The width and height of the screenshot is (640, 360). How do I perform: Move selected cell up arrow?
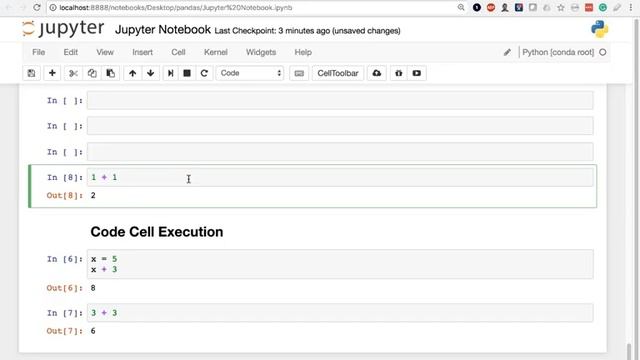coord(132,73)
